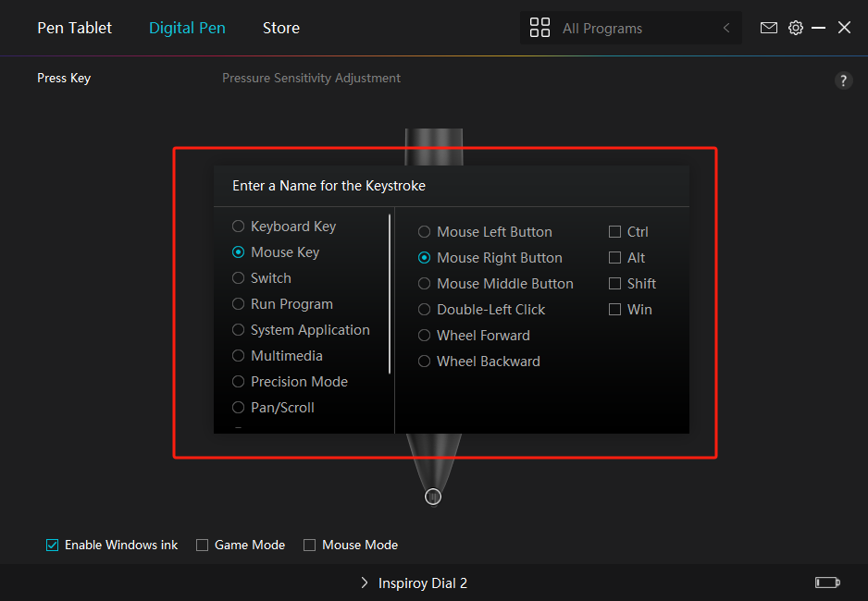The width and height of the screenshot is (868, 601).
Task: Select the Mouse Key radio option
Action: [x=238, y=252]
